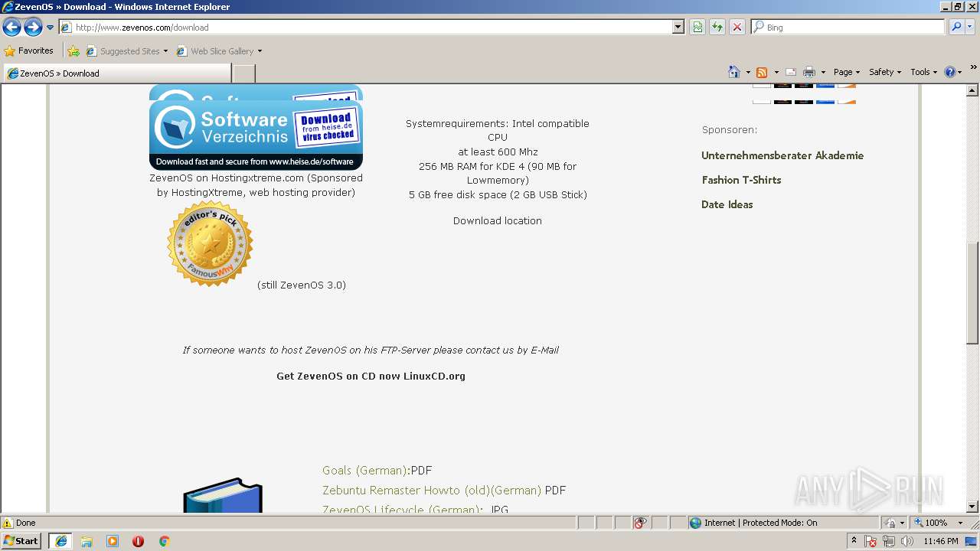Click the network tray icon

[x=889, y=541]
